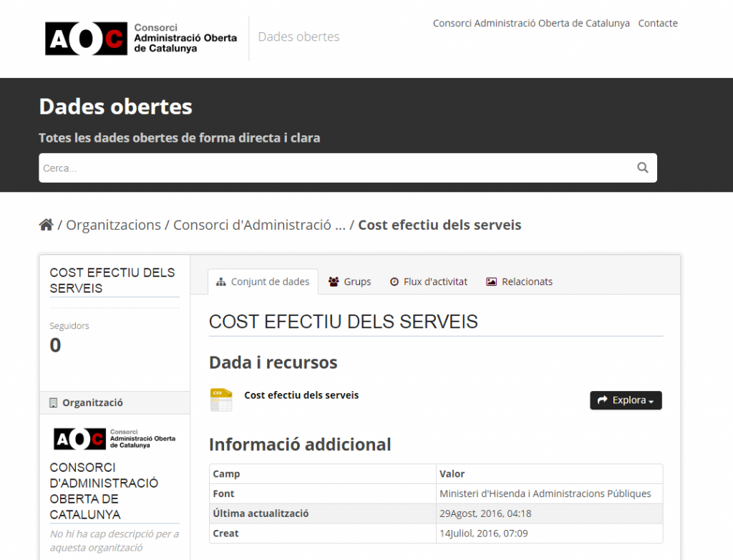
Task: Click the clock icon on Flux d'activitat tab
Action: [393, 281]
